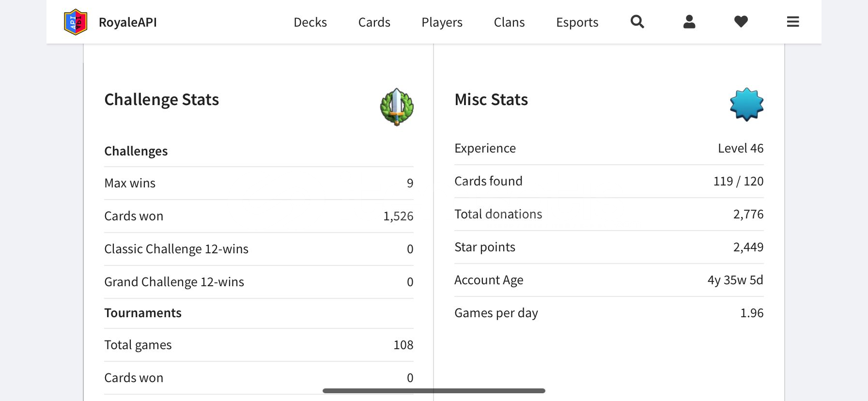868x401 pixels.
Task: Click the Challenge Stats sword laurel badge
Action: tap(397, 107)
